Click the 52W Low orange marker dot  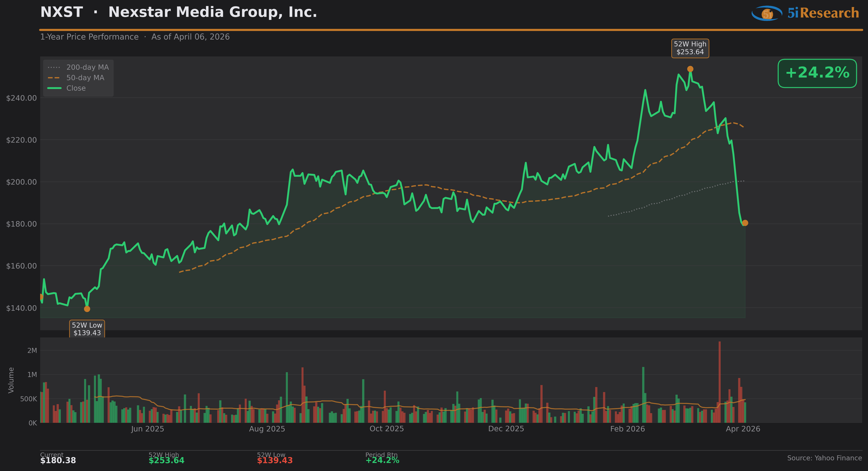(87, 309)
